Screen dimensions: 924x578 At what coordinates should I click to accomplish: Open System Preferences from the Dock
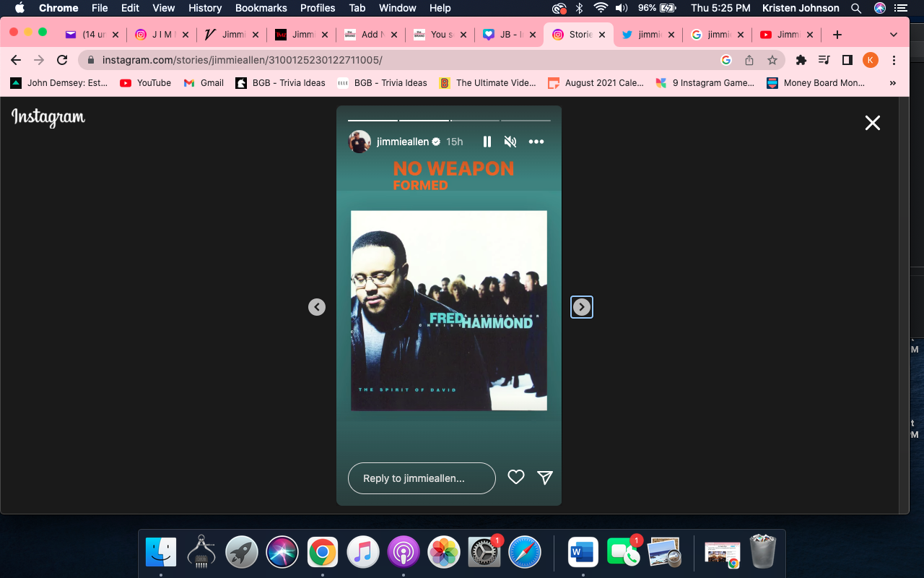coord(484,553)
